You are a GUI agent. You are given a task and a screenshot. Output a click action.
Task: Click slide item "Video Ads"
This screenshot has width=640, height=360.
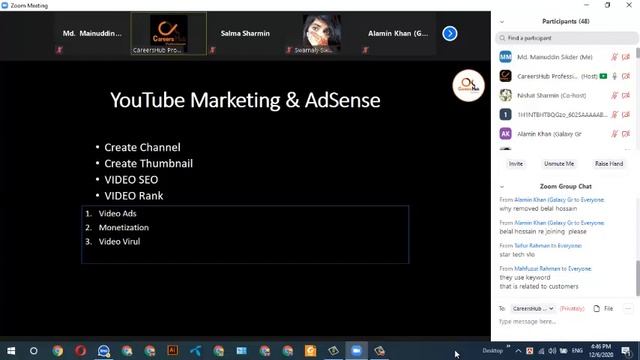(x=118, y=213)
